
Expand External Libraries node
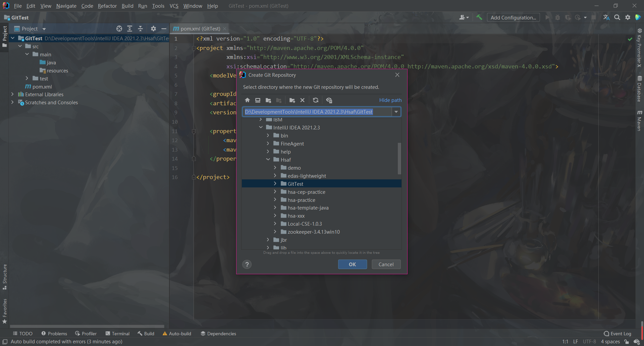pos(12,95)
